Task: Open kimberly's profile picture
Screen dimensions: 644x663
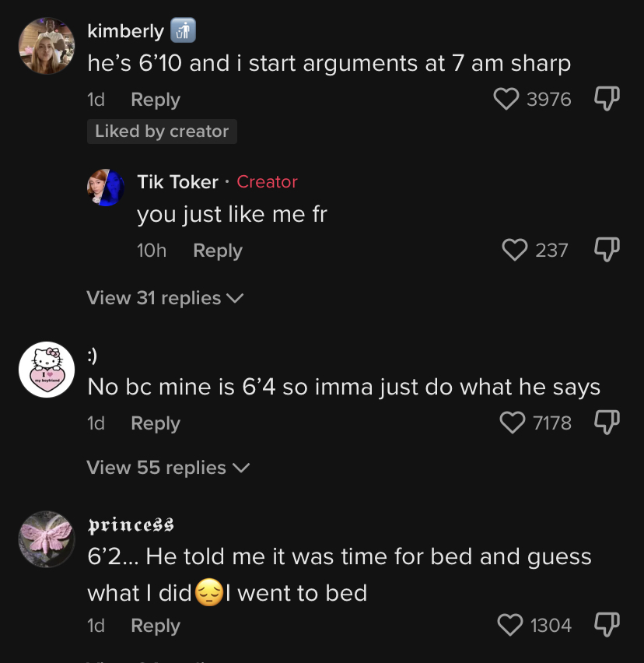Action: 47,46
